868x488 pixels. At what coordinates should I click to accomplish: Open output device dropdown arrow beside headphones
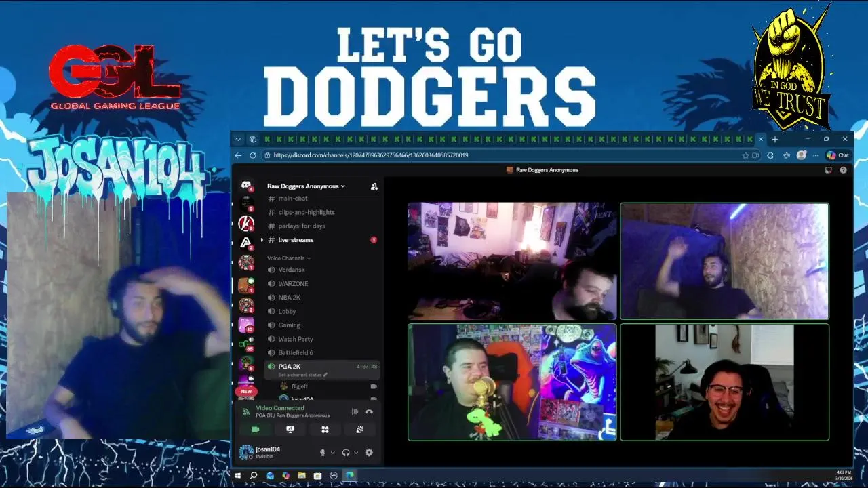coord(356,453)
